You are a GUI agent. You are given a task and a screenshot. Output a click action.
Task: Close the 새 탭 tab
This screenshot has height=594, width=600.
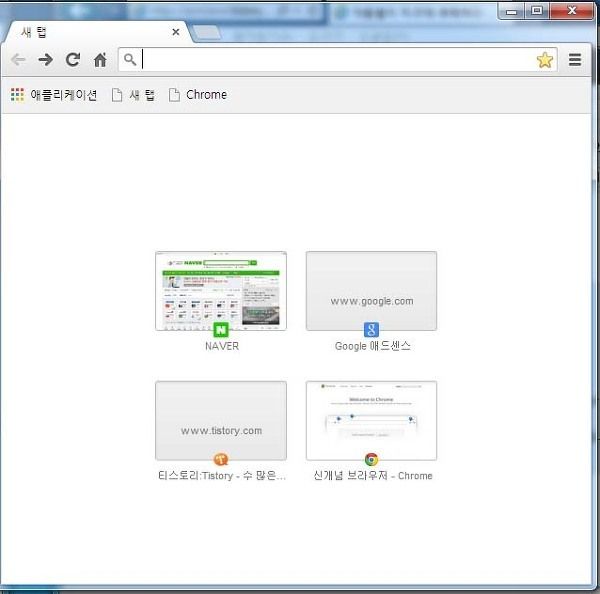point(176,32)
